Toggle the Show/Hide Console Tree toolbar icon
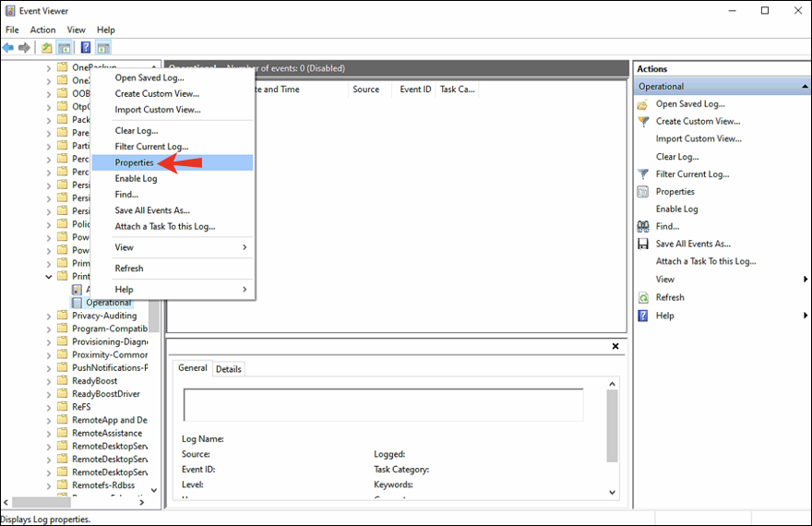 [65, 48]
